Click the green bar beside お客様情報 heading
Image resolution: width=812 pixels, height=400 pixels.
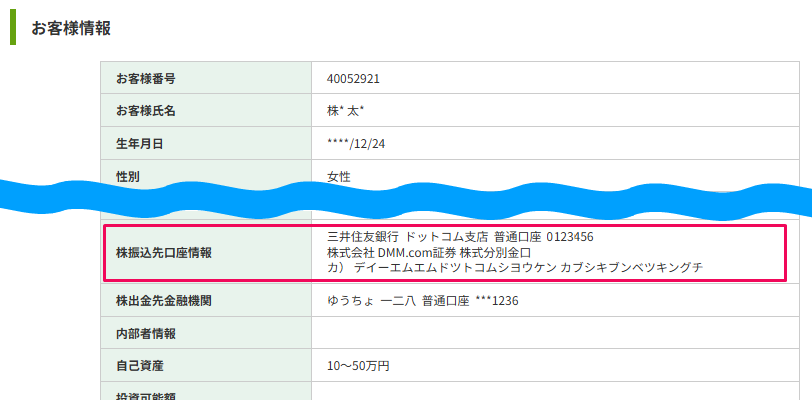(x=13, y=28)
